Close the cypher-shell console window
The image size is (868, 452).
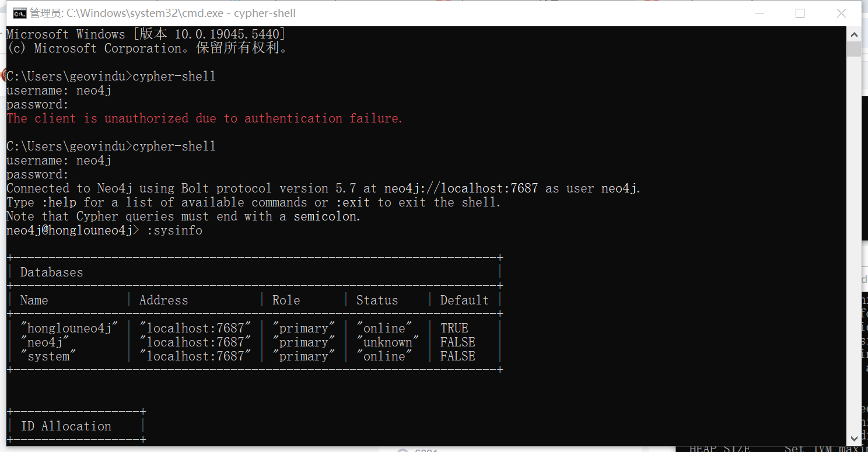click(841, 13)
